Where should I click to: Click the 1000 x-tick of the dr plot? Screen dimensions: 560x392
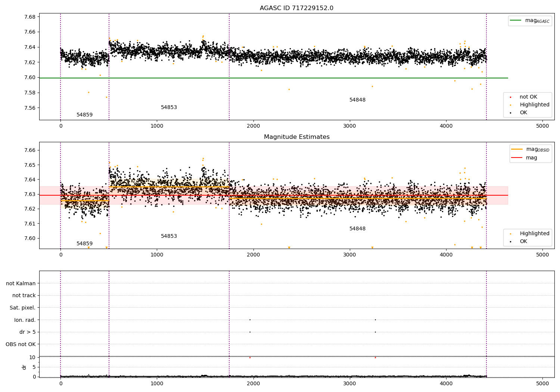[x=157, y=383]
